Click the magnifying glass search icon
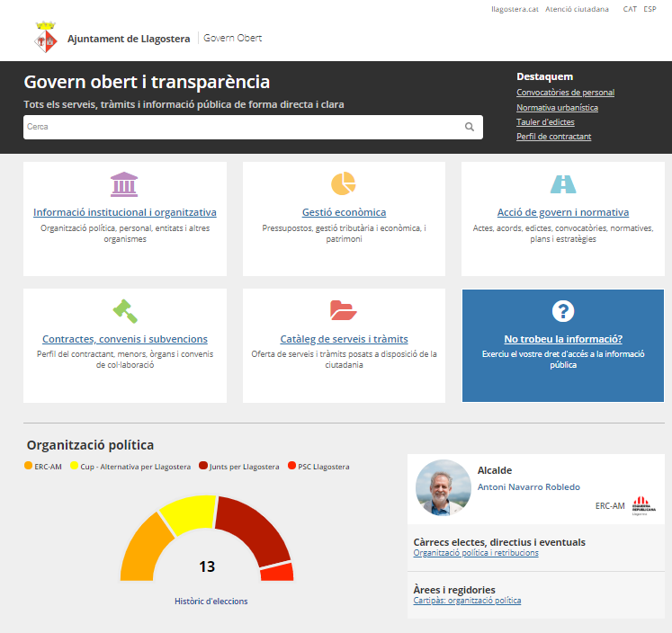 (x=469, y=127)
